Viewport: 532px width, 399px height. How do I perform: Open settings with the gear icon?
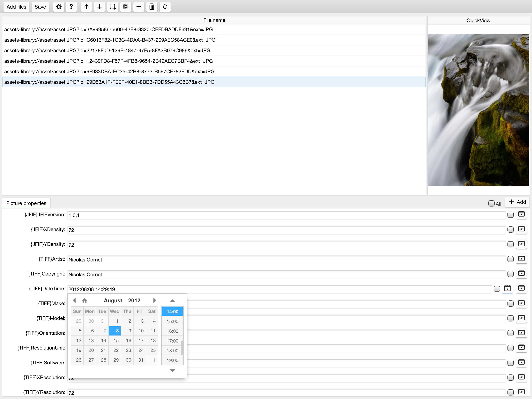59,7
